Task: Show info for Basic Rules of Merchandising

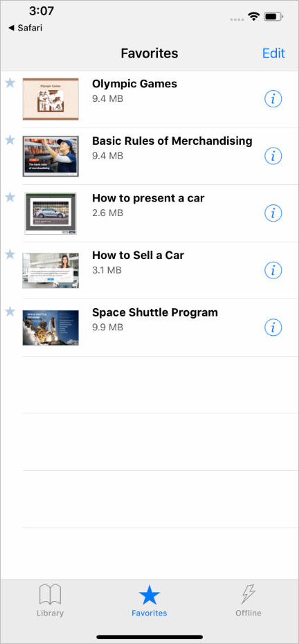Action: point(273,156)
